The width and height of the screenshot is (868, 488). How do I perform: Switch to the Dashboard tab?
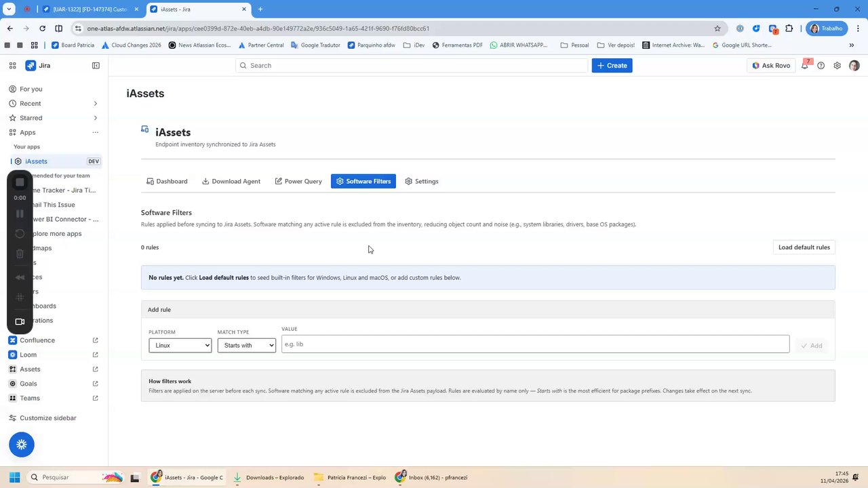pos(167,182)
